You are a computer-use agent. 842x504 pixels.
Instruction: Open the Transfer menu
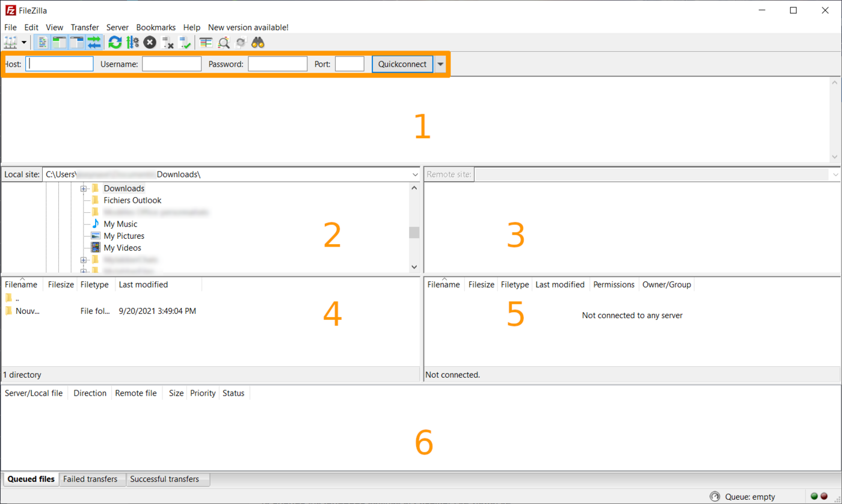[x=84, y=27]
